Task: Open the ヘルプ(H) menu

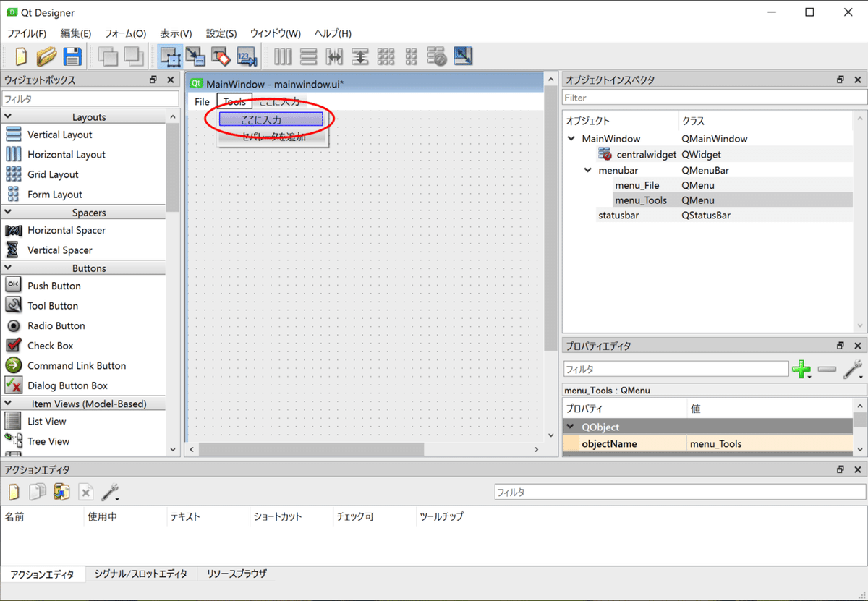Action: point(333,33)
